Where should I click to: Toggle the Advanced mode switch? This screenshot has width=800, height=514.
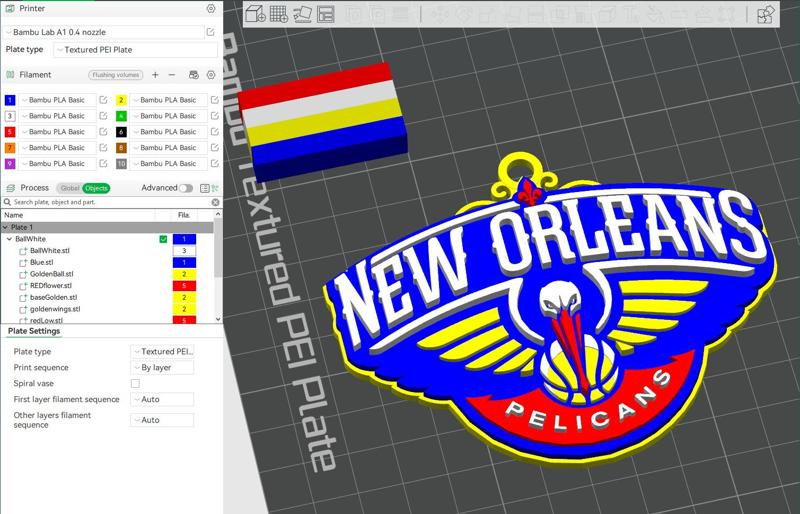click(x=186, y=188)
